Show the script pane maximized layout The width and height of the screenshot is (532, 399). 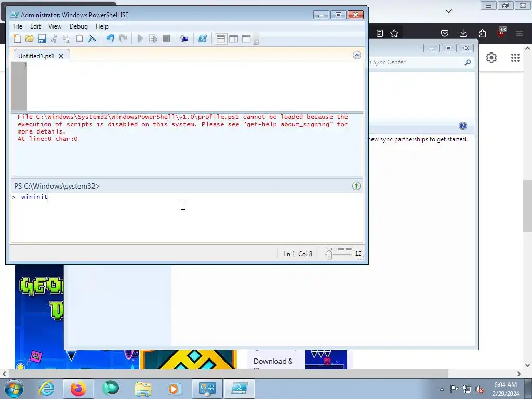tap(246, 38)
